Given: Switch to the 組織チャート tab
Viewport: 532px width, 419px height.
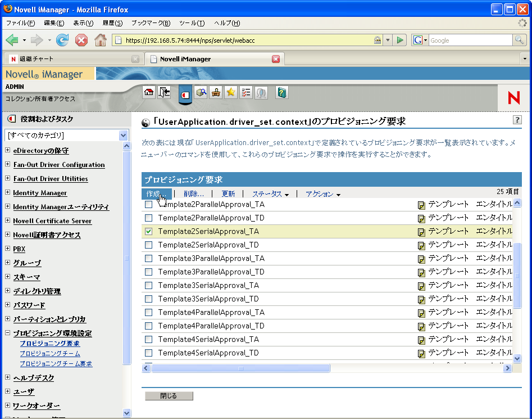Looking at the screenshot, I should (x=74, y=59).
